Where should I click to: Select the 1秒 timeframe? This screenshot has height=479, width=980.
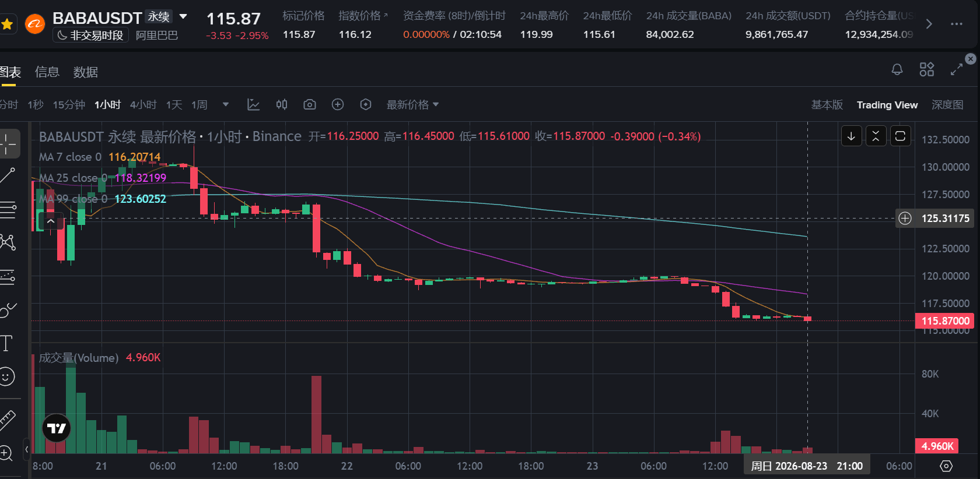tap(36, 105)
